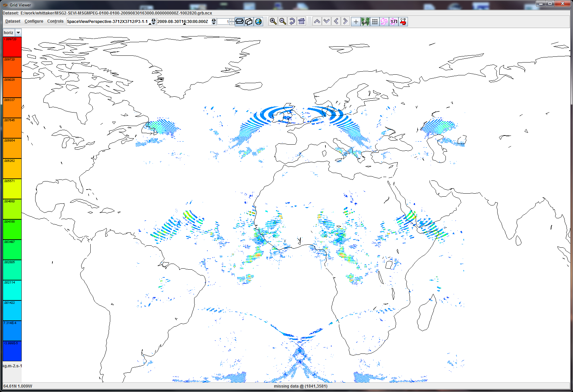Image resolution: width=573 pixels, height=392 pixels.
Task: Open the 2009-08-30T16:30:00 time selector
Action: [183, 22]
